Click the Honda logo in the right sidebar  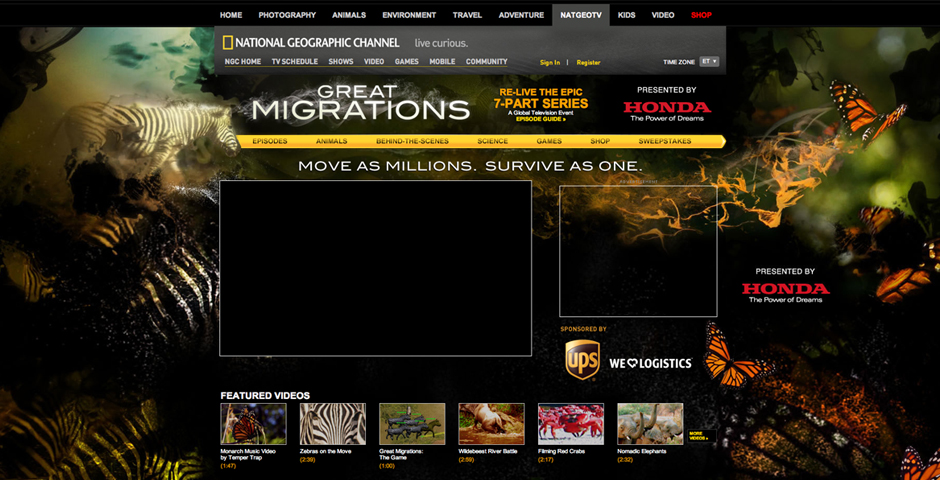point(785,289)
